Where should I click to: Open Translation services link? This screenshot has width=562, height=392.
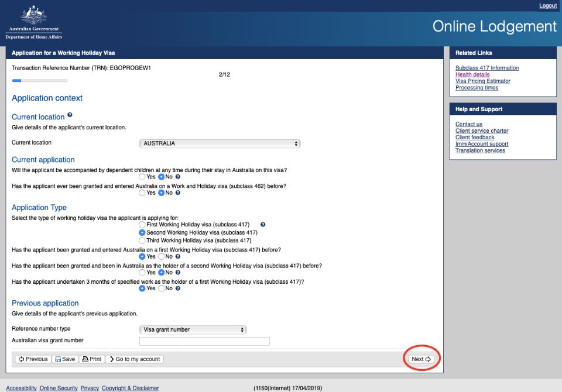tap(480, 150)
